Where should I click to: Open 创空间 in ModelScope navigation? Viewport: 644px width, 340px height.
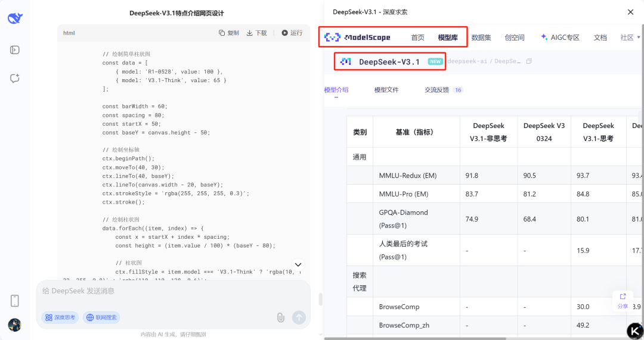point(515,38)
